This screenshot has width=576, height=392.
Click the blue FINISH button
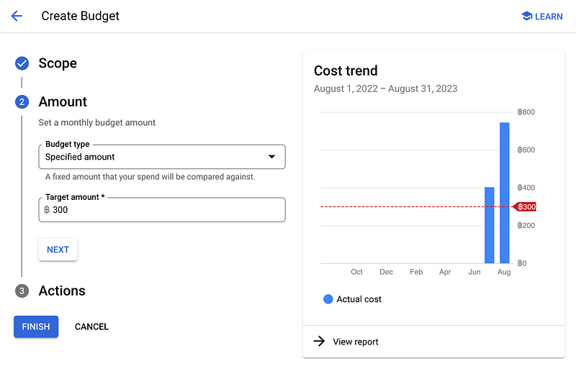[36, 327]
